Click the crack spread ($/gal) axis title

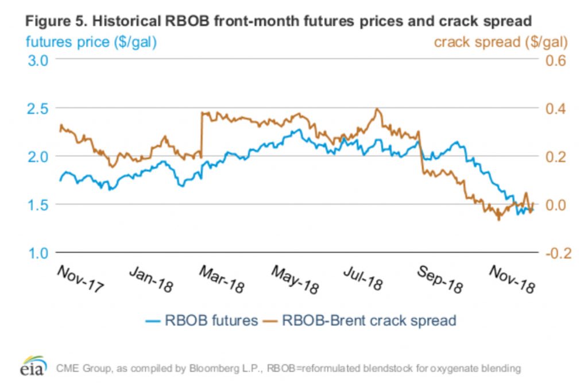coord(500,41)
